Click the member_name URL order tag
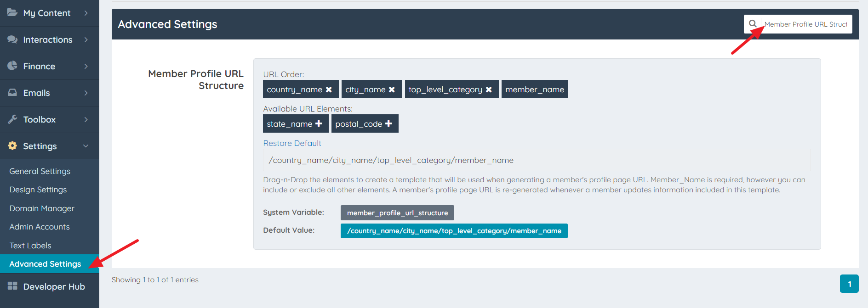868x308 pixels. pyautogui.click(x=535, y=89)
